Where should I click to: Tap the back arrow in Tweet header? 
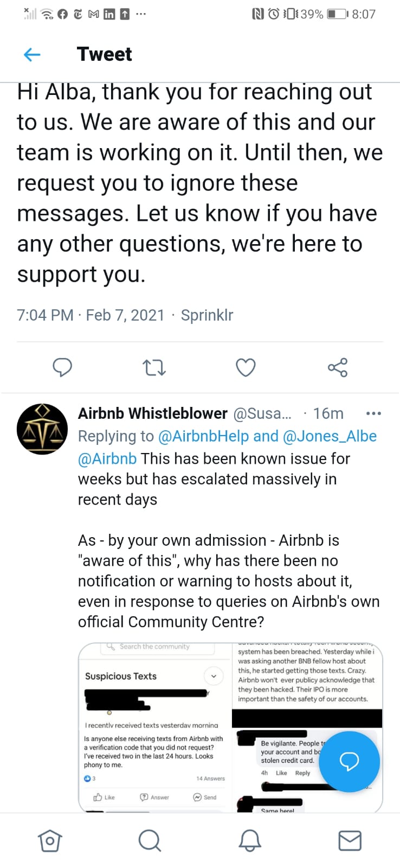pos(33,54)
